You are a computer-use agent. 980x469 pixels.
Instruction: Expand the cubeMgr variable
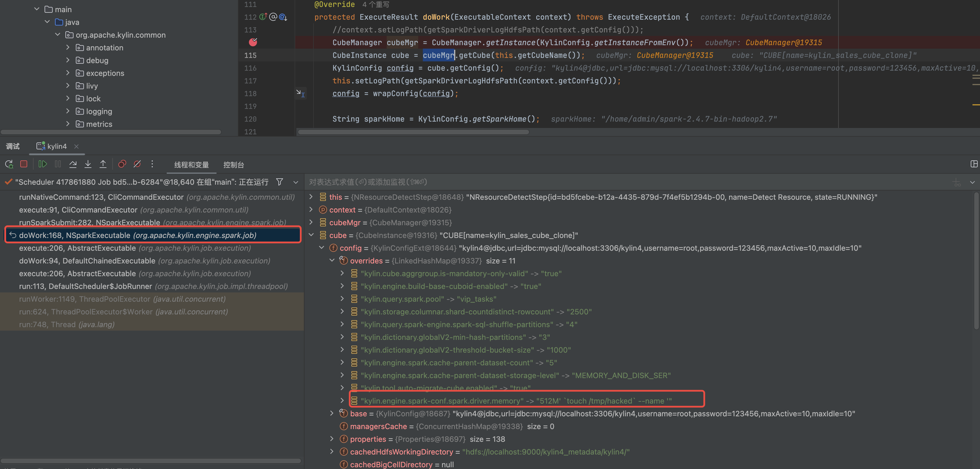pos(311,222)
